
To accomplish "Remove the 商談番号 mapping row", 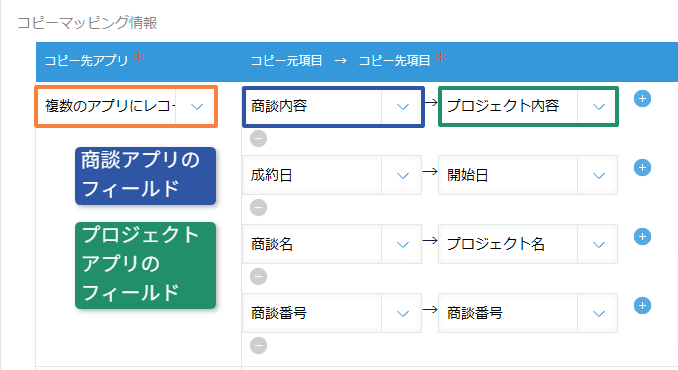I will 259,346.
